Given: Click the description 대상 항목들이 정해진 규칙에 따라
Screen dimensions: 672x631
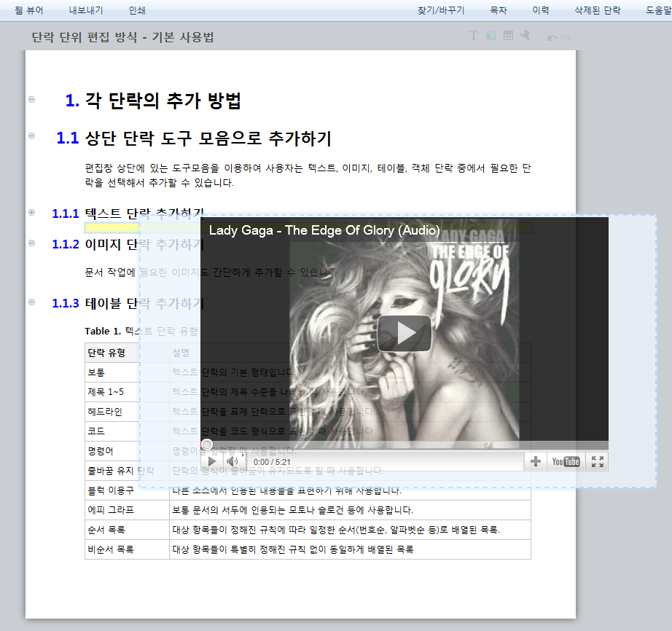Looking at the screenshot, I should (x=336, y=530).
